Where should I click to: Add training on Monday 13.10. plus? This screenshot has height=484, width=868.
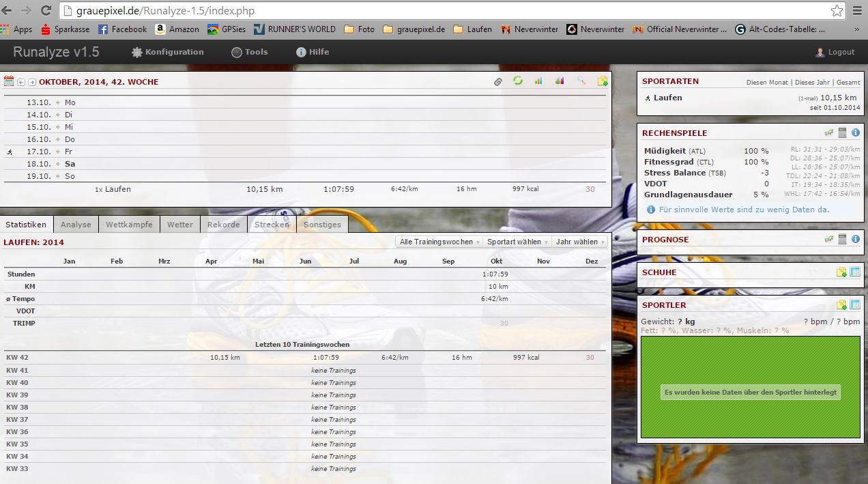58,102
